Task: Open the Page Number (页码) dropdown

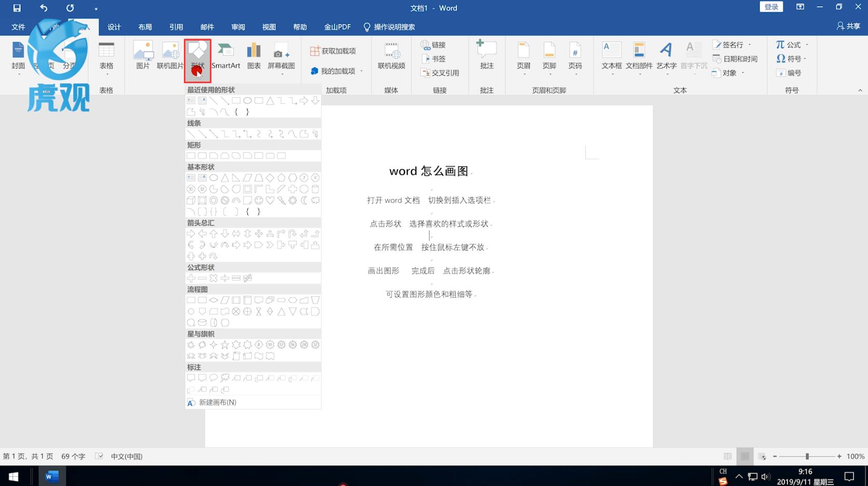Action: tap(575, 58)
